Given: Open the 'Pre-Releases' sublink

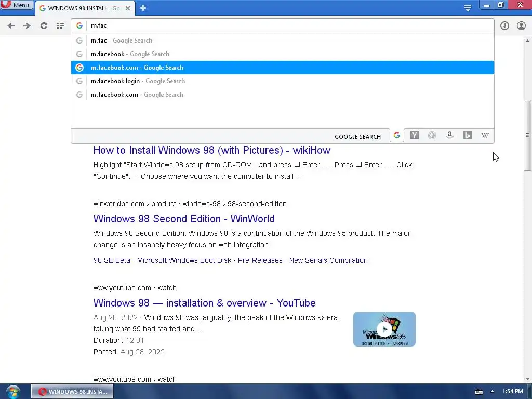Looking at the screenshot, I should [260, 260].
